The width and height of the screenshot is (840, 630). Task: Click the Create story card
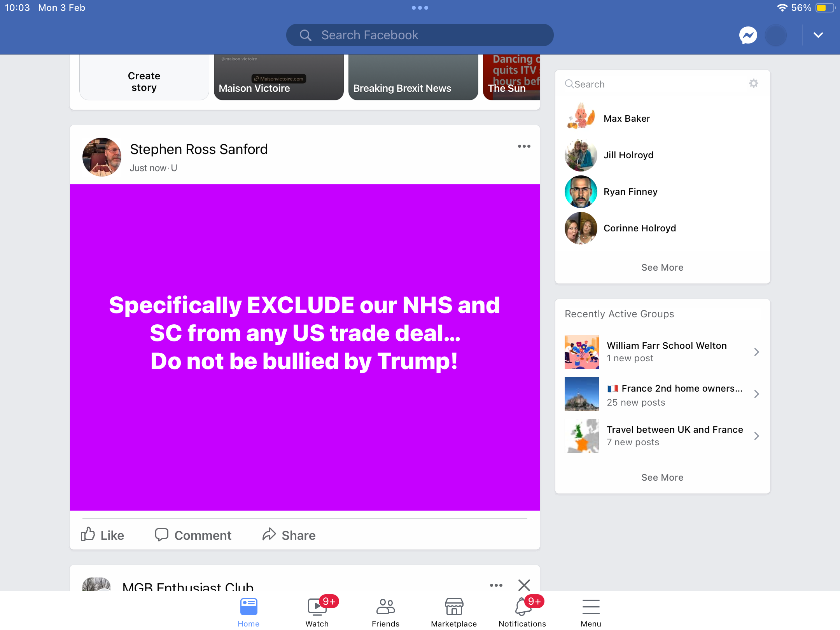click(x=144, y=77)
